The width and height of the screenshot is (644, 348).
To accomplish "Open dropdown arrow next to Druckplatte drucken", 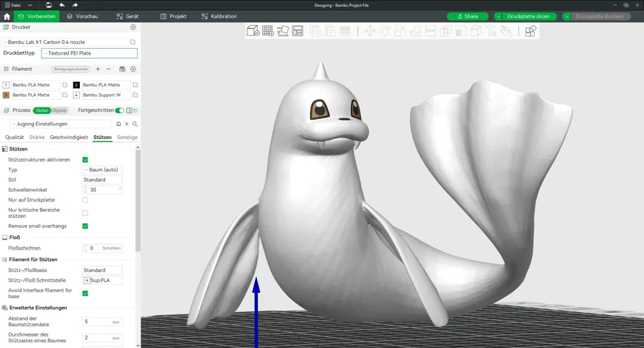I will 566,17.
